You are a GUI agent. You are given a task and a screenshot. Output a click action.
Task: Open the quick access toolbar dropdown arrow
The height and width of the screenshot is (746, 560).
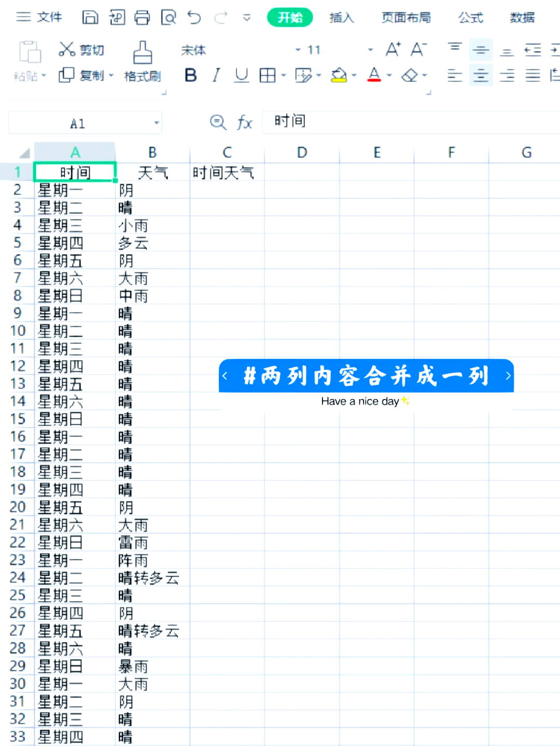[247, 18]
